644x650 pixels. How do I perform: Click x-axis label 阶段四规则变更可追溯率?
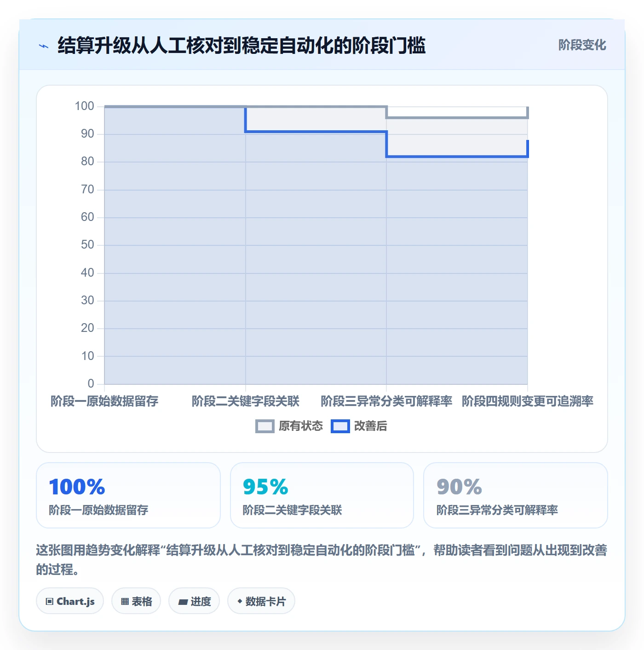[528, 401]
